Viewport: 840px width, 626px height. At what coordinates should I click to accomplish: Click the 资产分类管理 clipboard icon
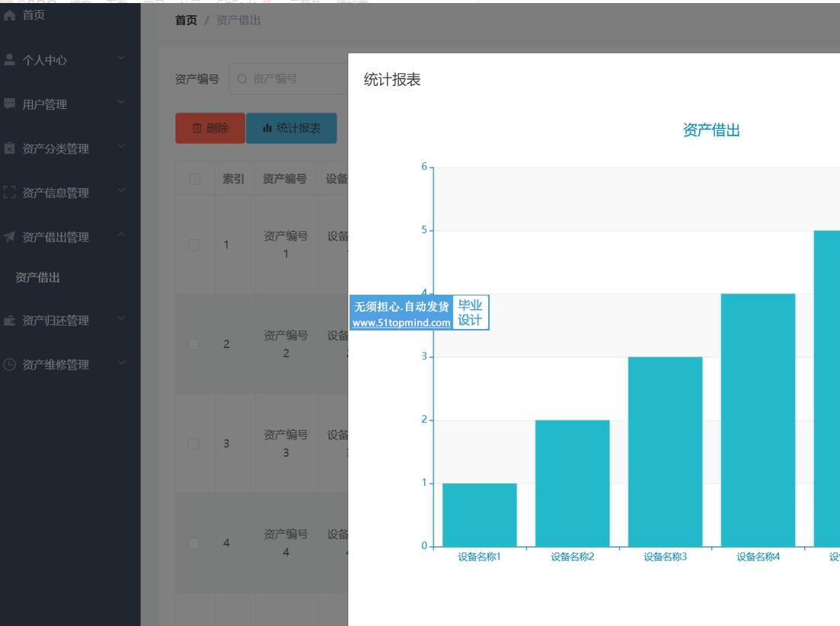point(10,149)
